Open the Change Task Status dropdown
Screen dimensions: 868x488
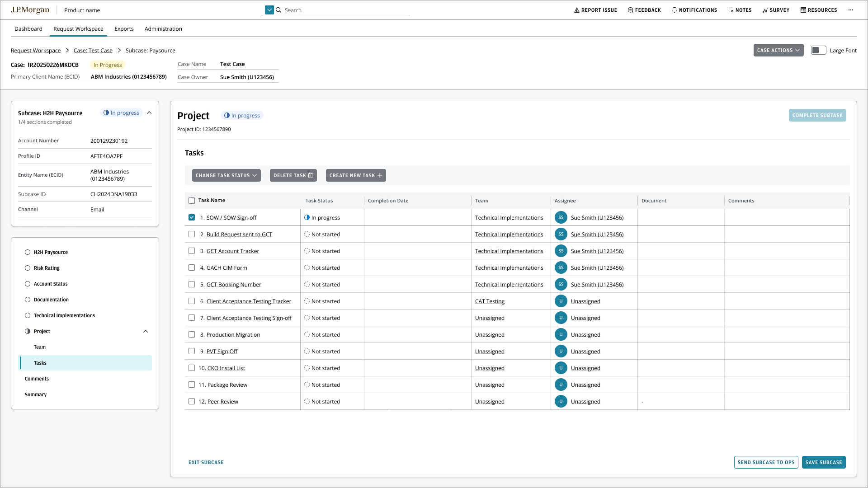[x=226, y=175]
